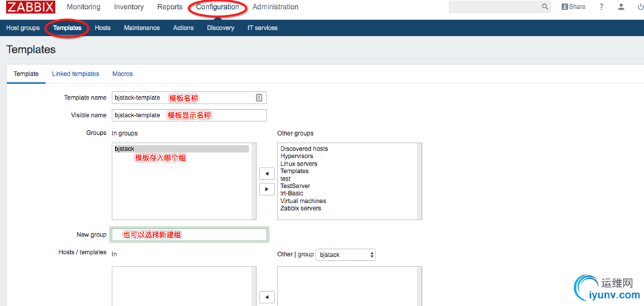
Task: Select Discovered hosts in Other groups
Action: [x=305, y=149]
